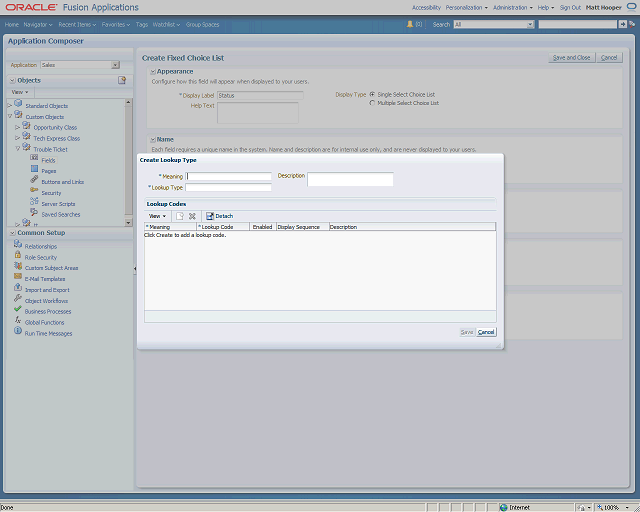This screenshot has width=640, height=512.
Task: Open the View menu under Objects
Action: pos(20,92)
